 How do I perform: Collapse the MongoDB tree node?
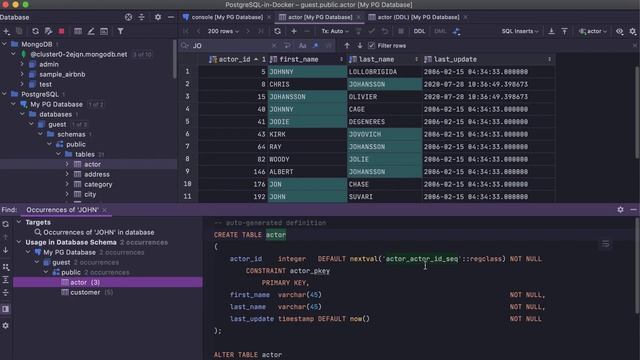[x=4, y=44]
